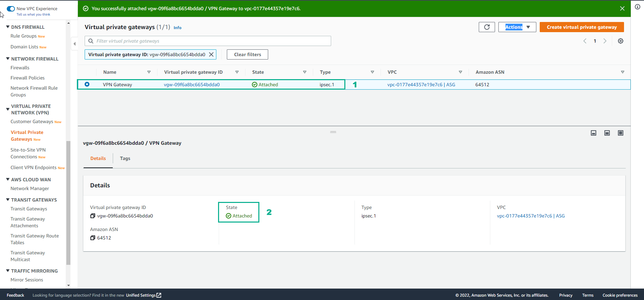
Task: Focus the filter virtual private gateways field
Action: (x=208, y=41)
